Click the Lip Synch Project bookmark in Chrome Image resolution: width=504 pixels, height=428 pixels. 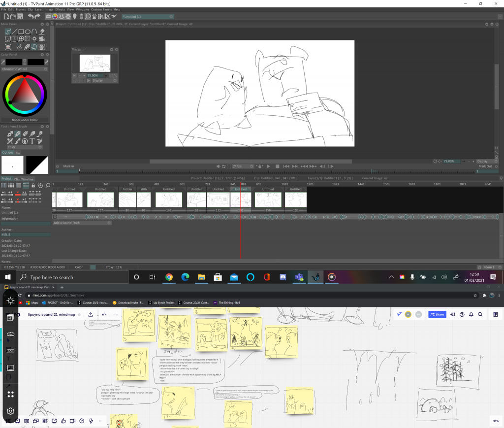coord(161,302)
